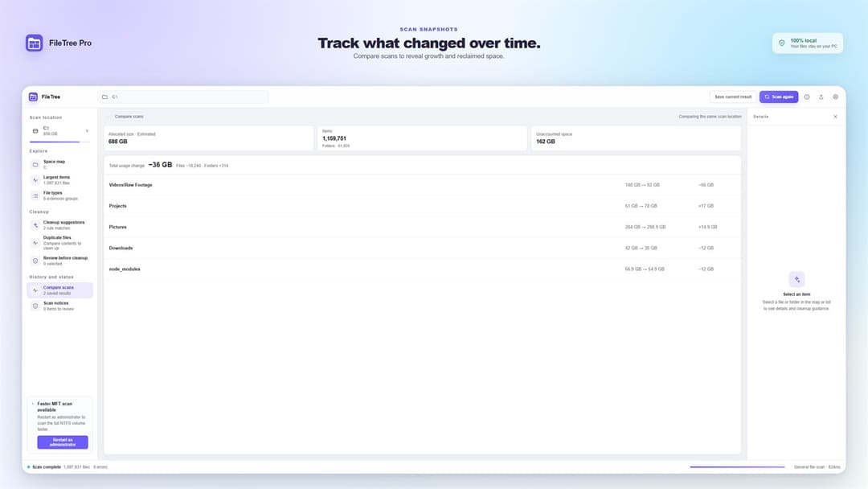Open settings via the gear icon

(x=835, y=97)
